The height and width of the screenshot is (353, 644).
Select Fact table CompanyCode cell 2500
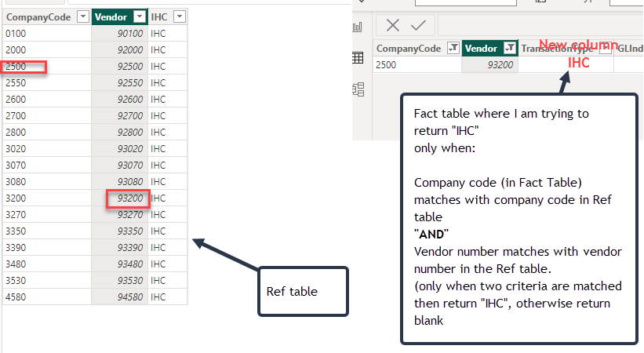pos(417,64)
